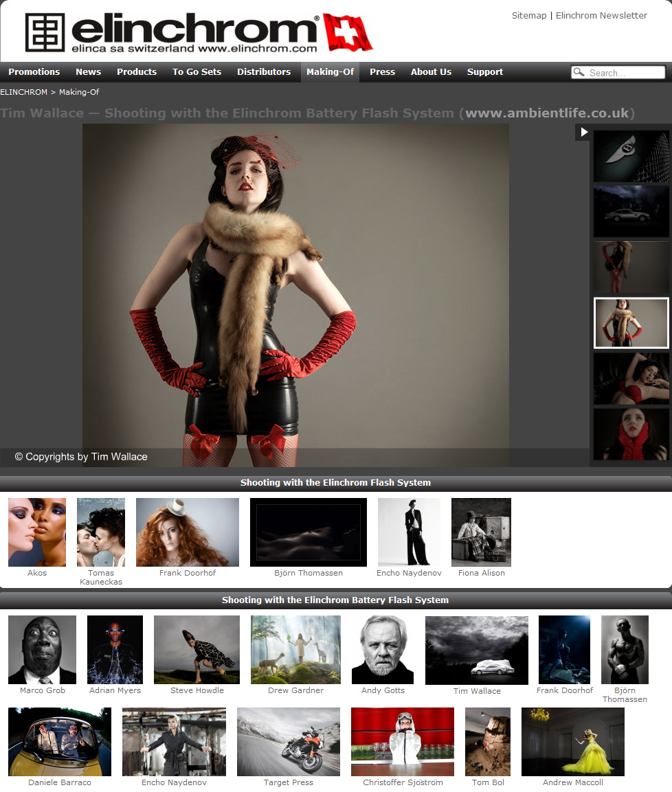Open Daniele Barraco yellow car thumbnail
The image size is (672, 792).
[60, 741]
